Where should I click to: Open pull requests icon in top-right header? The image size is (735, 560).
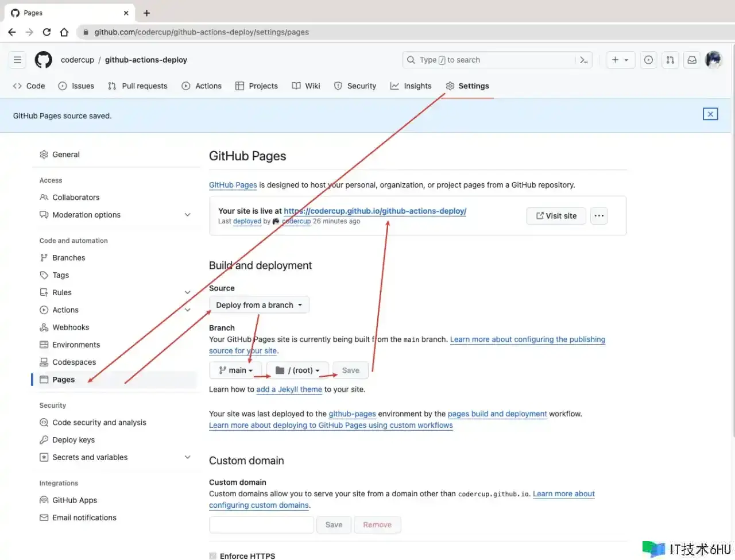click(x=670, y=60)
